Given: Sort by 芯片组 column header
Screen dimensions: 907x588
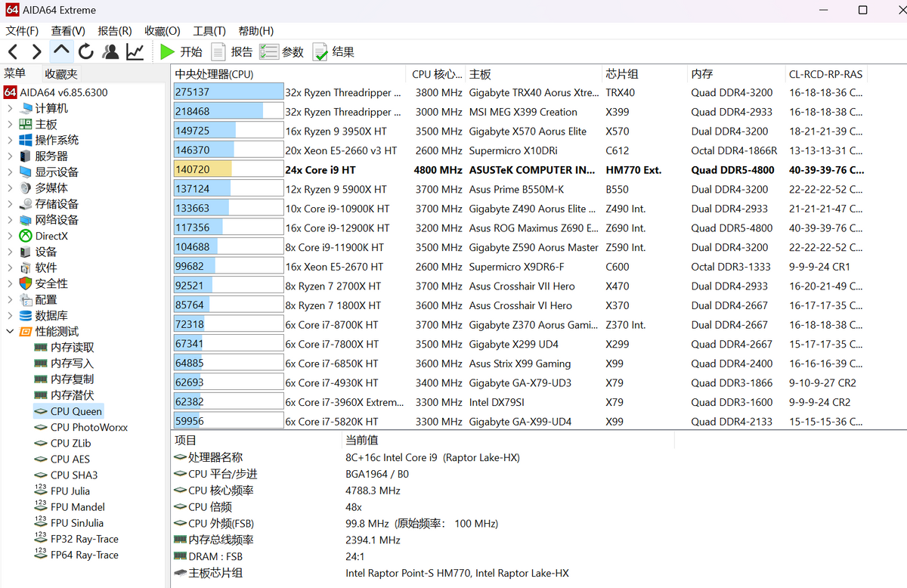Looking at the screenshot, I should [x=644, y=74].
